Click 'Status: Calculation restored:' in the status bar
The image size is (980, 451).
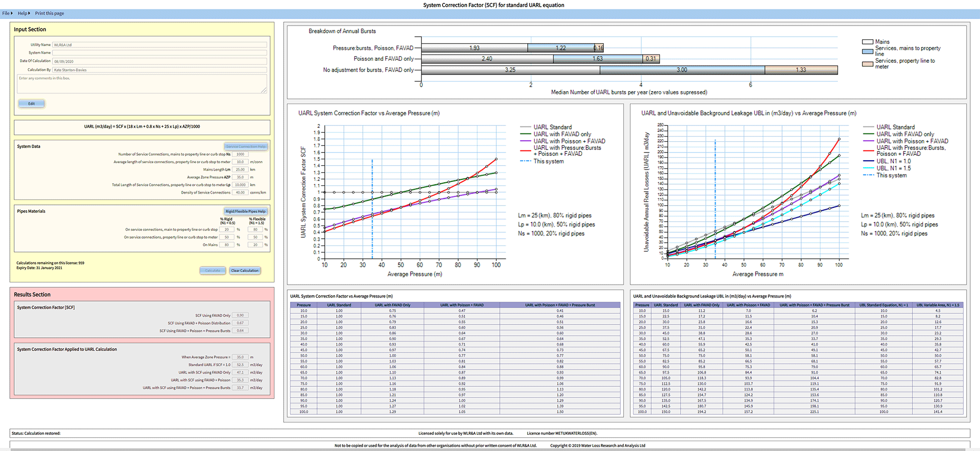coord(36,433)
